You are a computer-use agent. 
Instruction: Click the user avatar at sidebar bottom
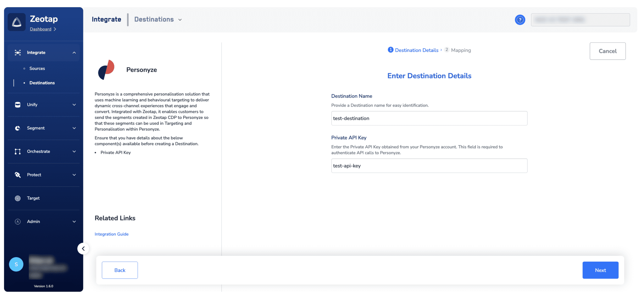coord(16,264)
